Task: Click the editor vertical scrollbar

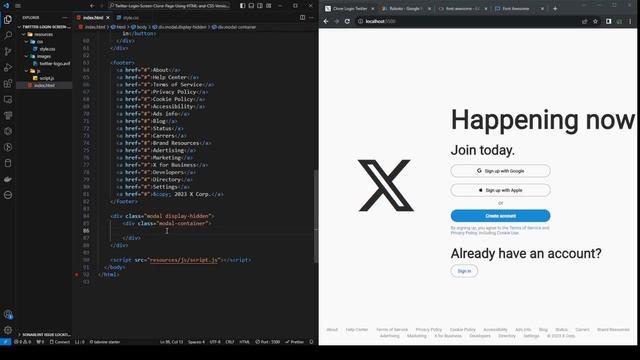Action: 316,216
